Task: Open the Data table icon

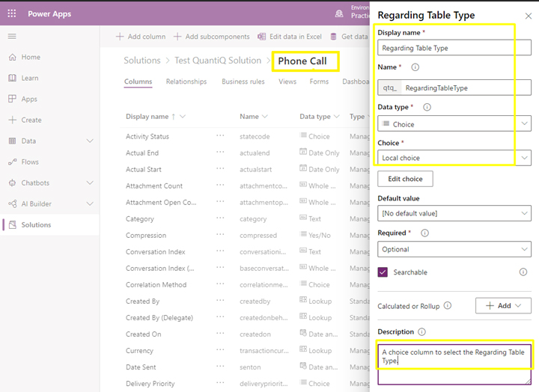Action: tap(13, 141)
